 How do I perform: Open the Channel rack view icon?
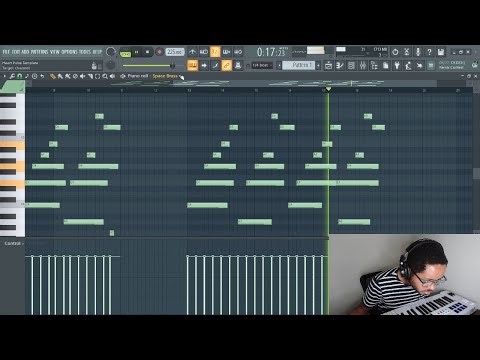pyautogui.click(x=351, y=65)
